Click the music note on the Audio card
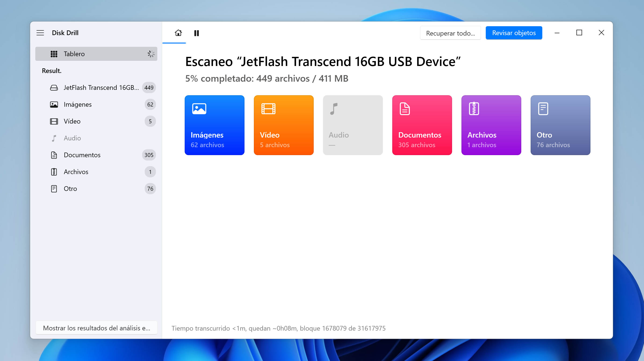 [334, 109]
